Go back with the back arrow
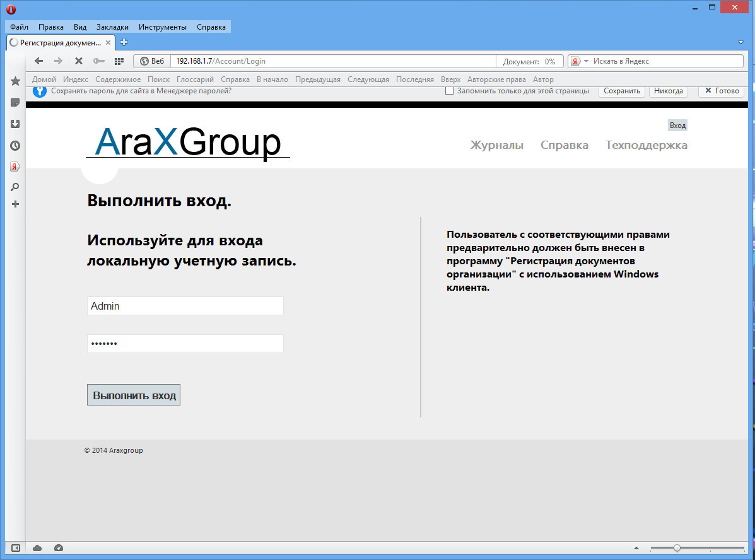Viewport: 755px width, 560px height. coord(39,61)
